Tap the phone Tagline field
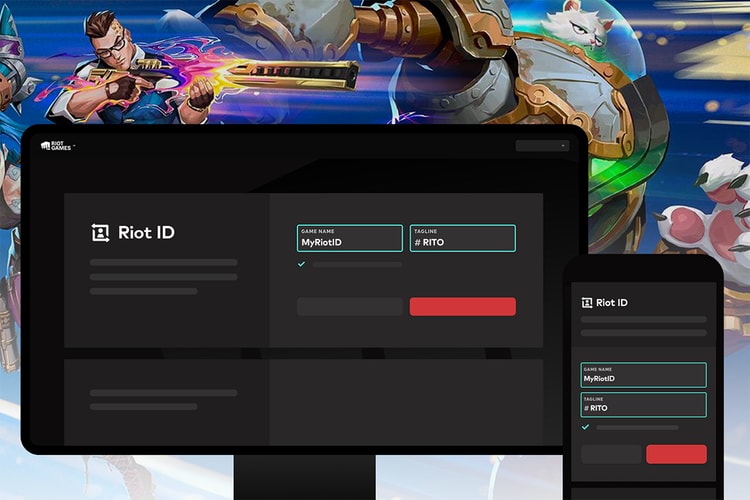Viewport: 750px width, 500px height. [644, 404]
